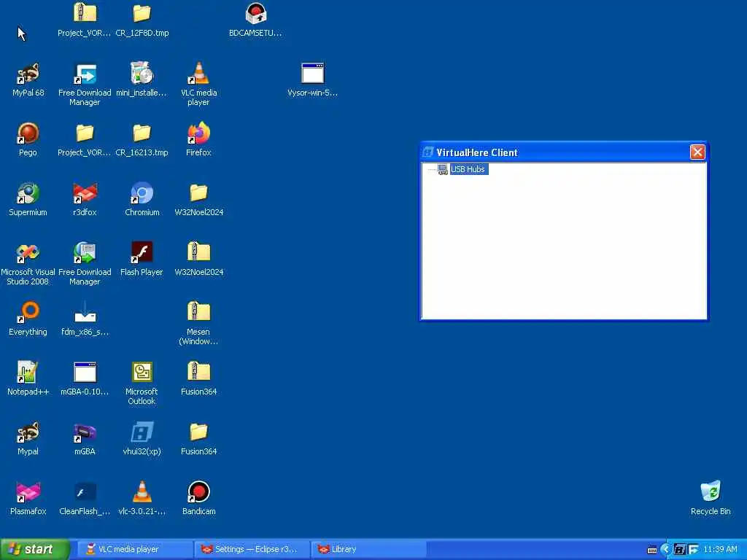Switch to Settings — Eclipse r3... taskbar button

point(252,550)
